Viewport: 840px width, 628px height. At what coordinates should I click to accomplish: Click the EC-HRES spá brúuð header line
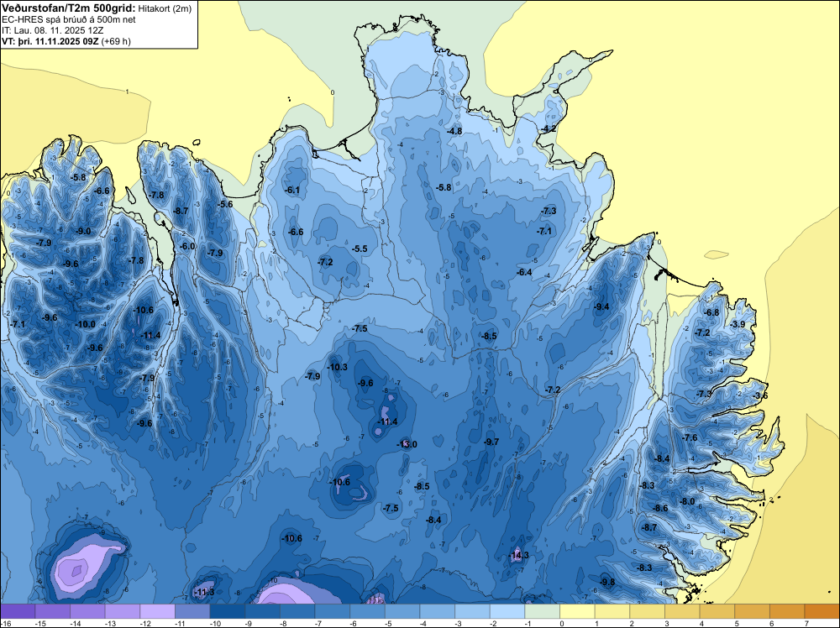click(69, 20)
